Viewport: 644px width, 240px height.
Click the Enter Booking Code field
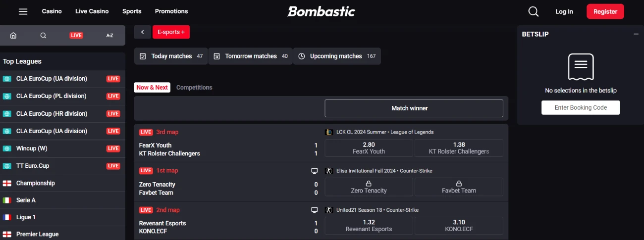[x=581, y=108]
